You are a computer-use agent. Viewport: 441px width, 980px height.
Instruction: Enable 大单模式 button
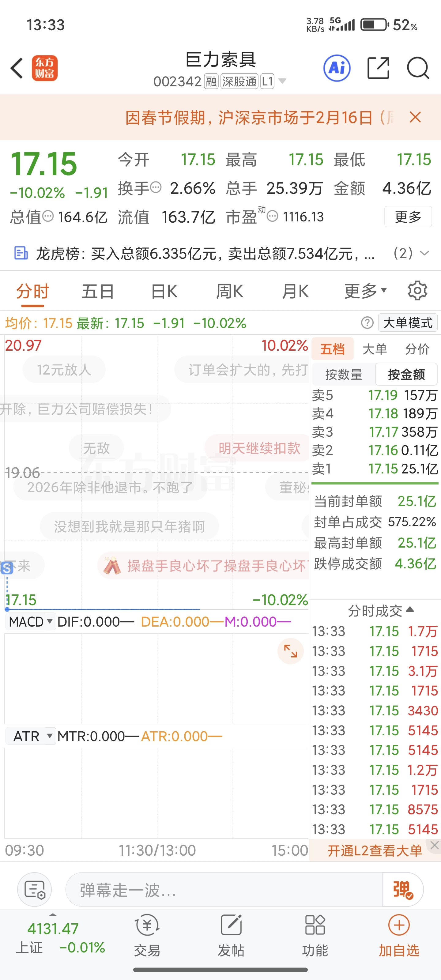(x=408, y=322)
